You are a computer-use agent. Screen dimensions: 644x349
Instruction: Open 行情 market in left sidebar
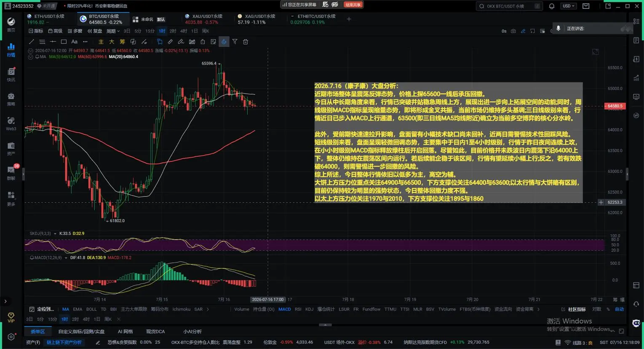[11, 50]
